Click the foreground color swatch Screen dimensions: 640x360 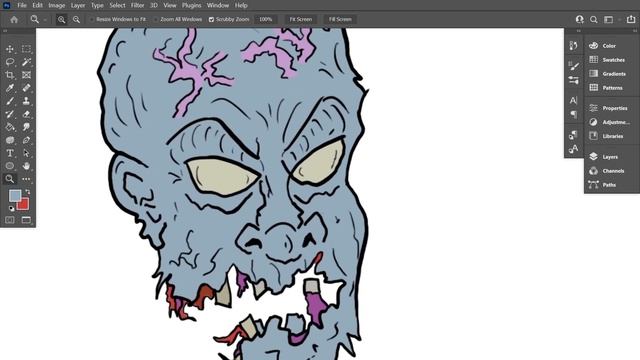(15, 196)
